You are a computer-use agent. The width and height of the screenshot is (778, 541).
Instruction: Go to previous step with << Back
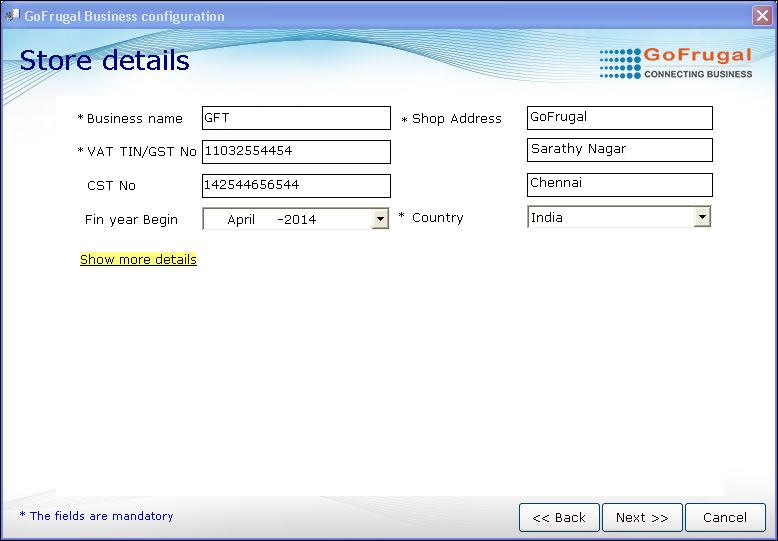point(559,518)
